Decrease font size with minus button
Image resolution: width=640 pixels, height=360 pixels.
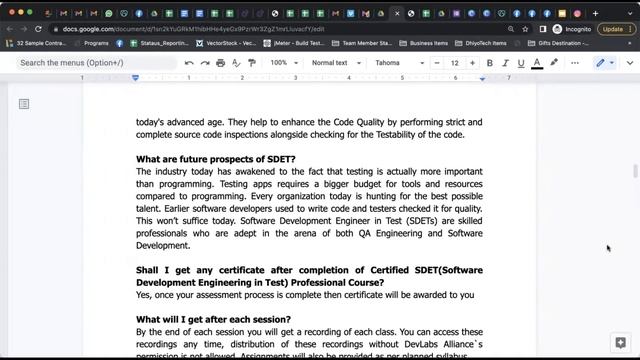(x=437, y=63)
